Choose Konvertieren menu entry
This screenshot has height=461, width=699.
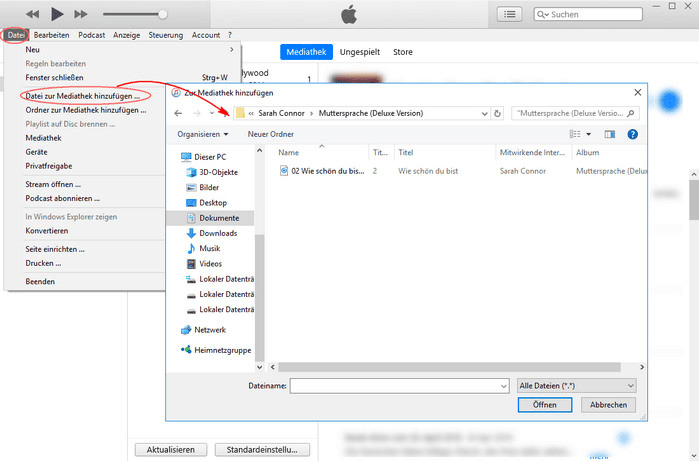[x=47, y=230]
